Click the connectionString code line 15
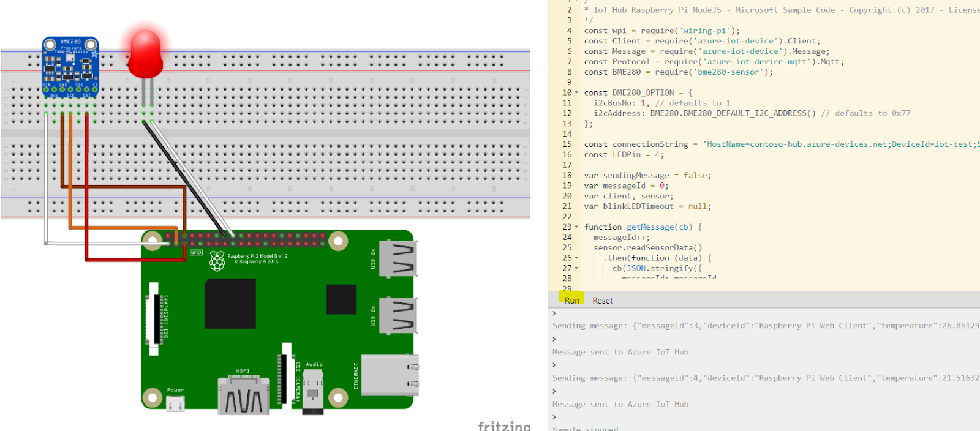980x431 pixels. [x=782, y=144]
